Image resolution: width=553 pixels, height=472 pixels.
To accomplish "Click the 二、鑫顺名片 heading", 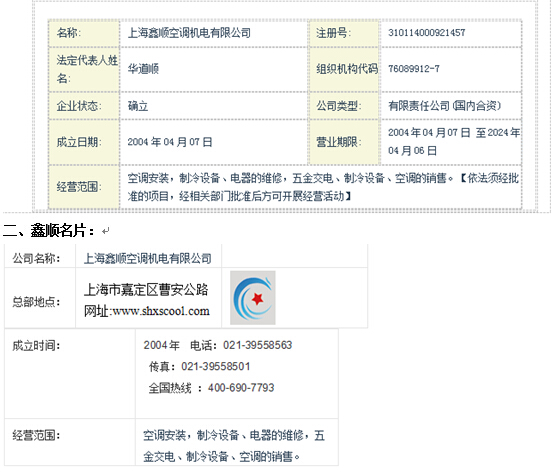I will (x=49, y=231).
